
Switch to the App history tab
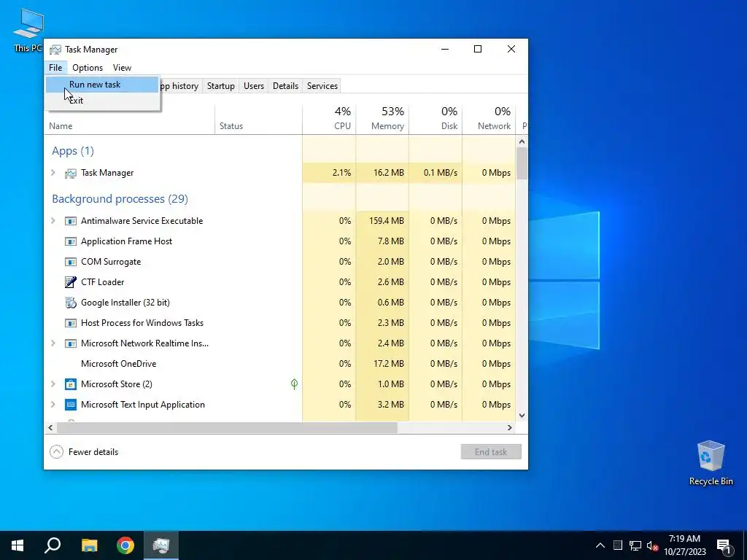(180, 86)
